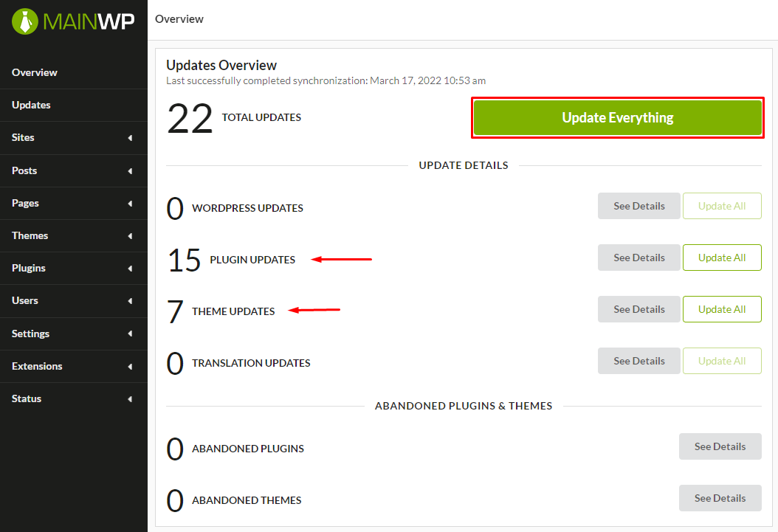The image size is (778, 532).
Task: Expand the Pages submenu arrow
Action: pos(130,203)
